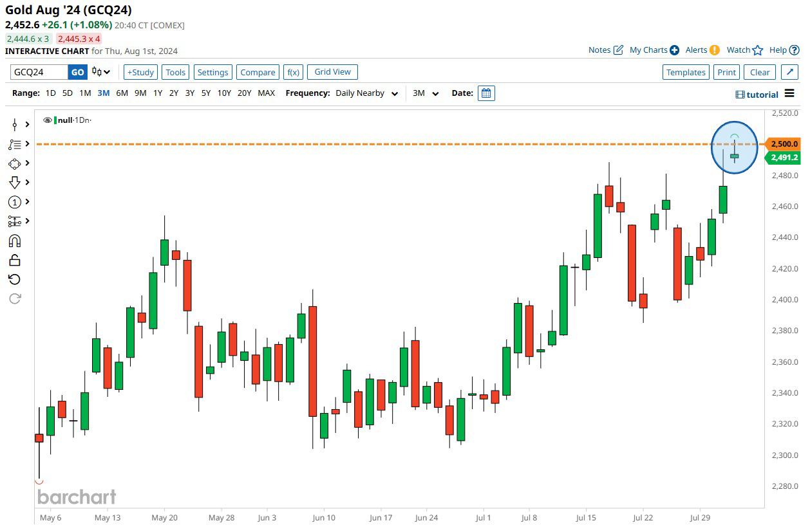
Task: Open the tutorial link
Action: [757, 95]
